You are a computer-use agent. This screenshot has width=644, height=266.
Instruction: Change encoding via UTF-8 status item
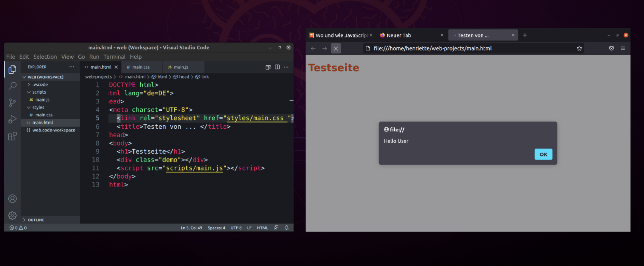click(236, 228)
